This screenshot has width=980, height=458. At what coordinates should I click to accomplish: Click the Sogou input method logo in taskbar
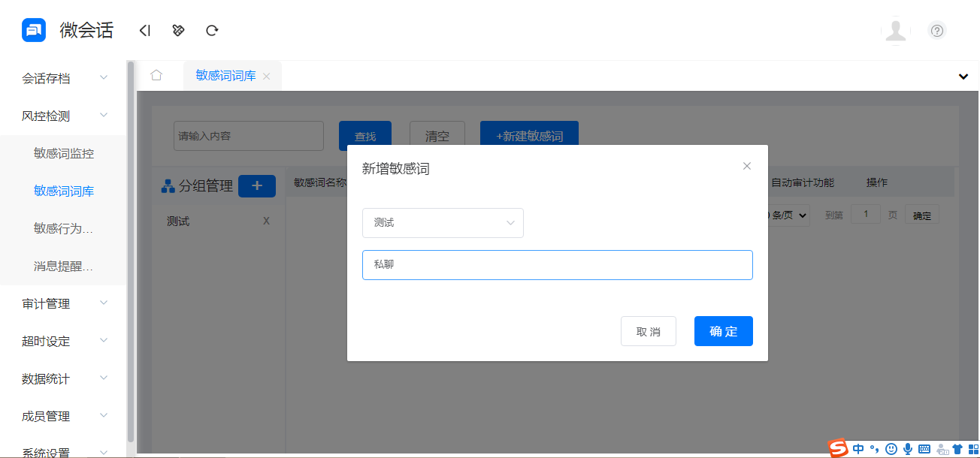point(836,448)
